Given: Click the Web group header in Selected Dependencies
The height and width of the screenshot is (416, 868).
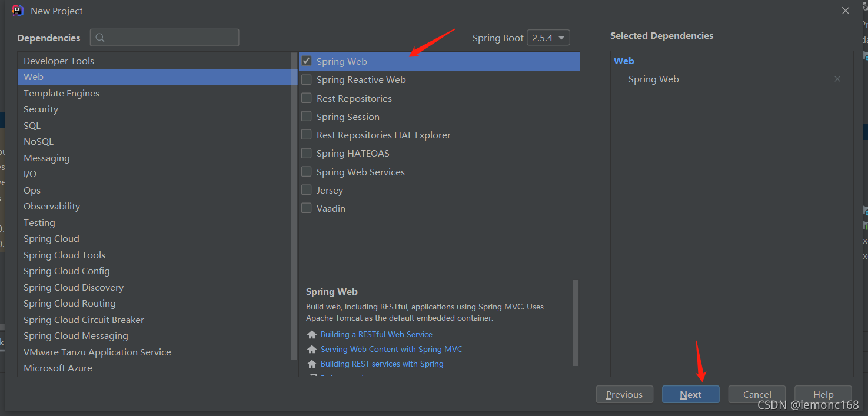Looking at the screenshot, I should [624, 61].
